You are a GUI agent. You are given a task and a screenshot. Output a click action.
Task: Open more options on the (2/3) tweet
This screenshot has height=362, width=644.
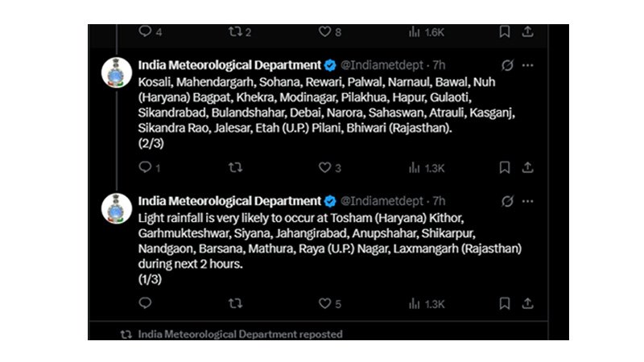528,65
